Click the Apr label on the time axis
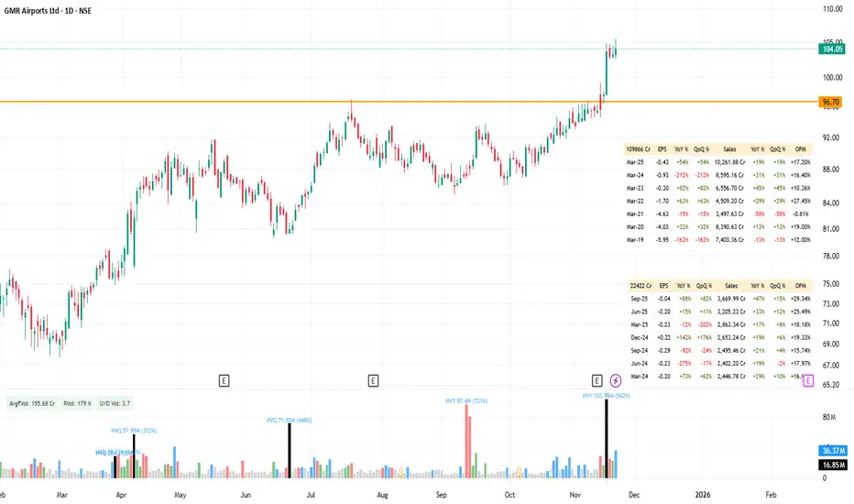The image size is (854, 504). pyautogui.click(x=121, y=495)
